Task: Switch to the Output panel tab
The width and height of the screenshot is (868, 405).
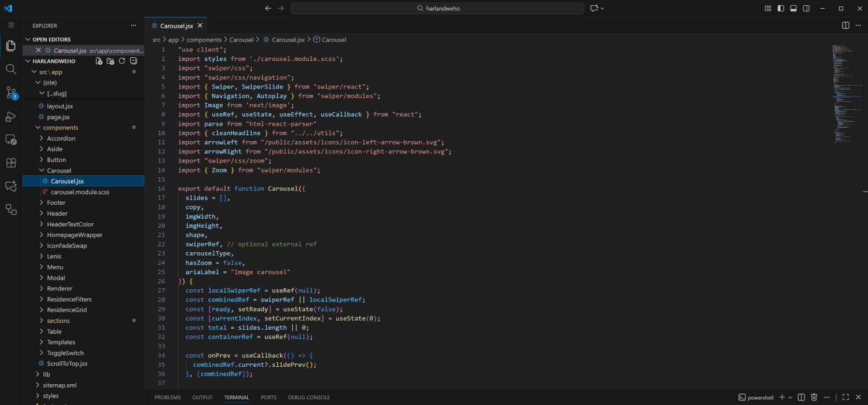Action: pos(203,397)
